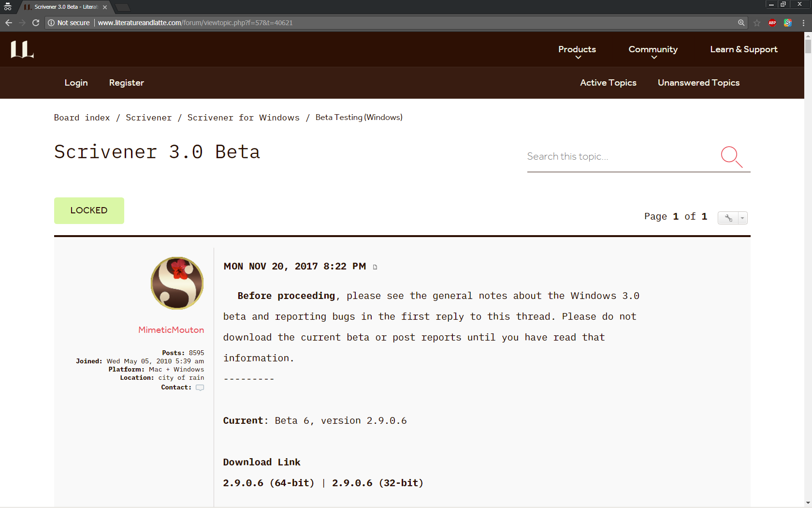Click the Register link
812x508 pixels.
click(126, 83)
